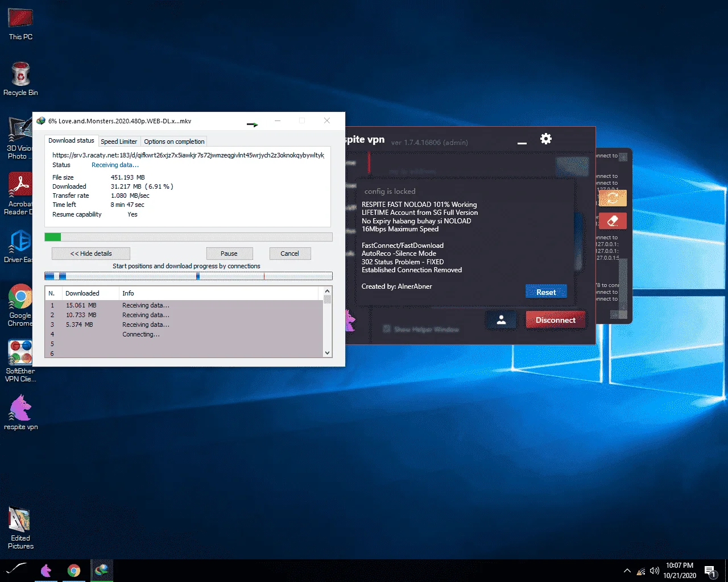
Task: Select connection row 3 with "5.374 MB"
Action: (184, 325)
